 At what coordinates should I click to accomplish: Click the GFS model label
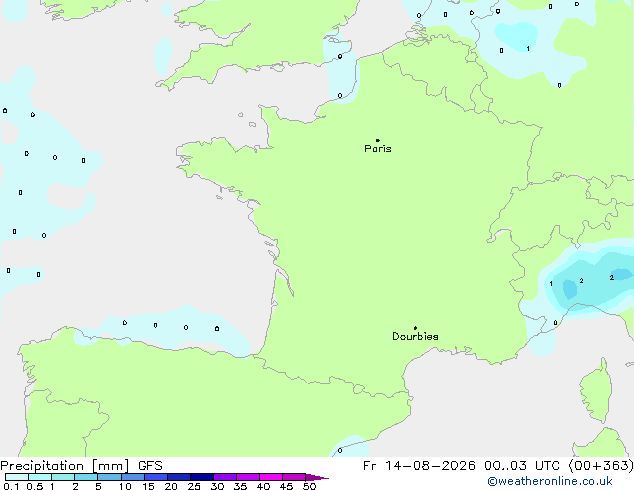pos(150,466)
